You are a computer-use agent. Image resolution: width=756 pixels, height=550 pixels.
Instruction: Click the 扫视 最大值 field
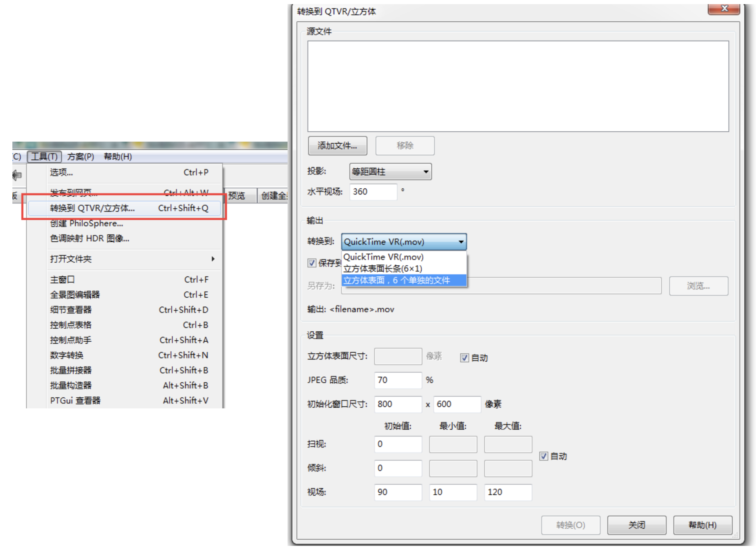508,444
